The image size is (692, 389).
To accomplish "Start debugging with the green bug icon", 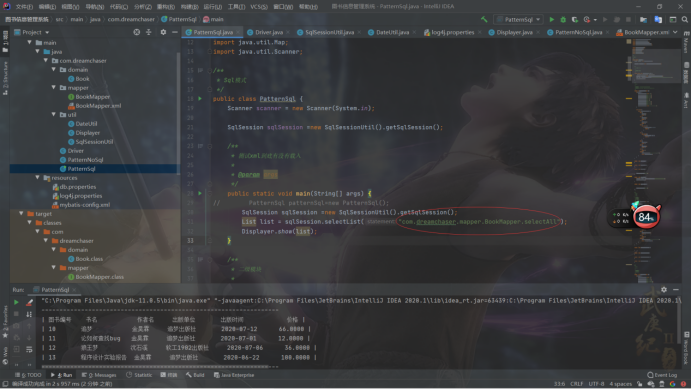I will pyautogui.click(x=563, y=19).
